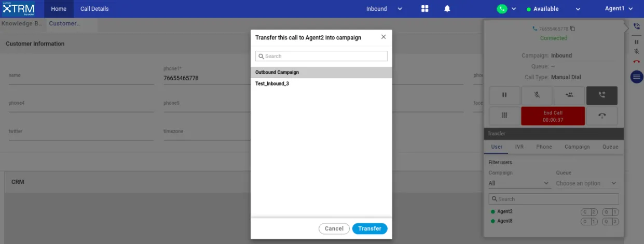This screenshot has height=244, width=644.
Task: Expand the Inbound campaign dropdown
Action: pyautogui.click(x=384, y=9)
